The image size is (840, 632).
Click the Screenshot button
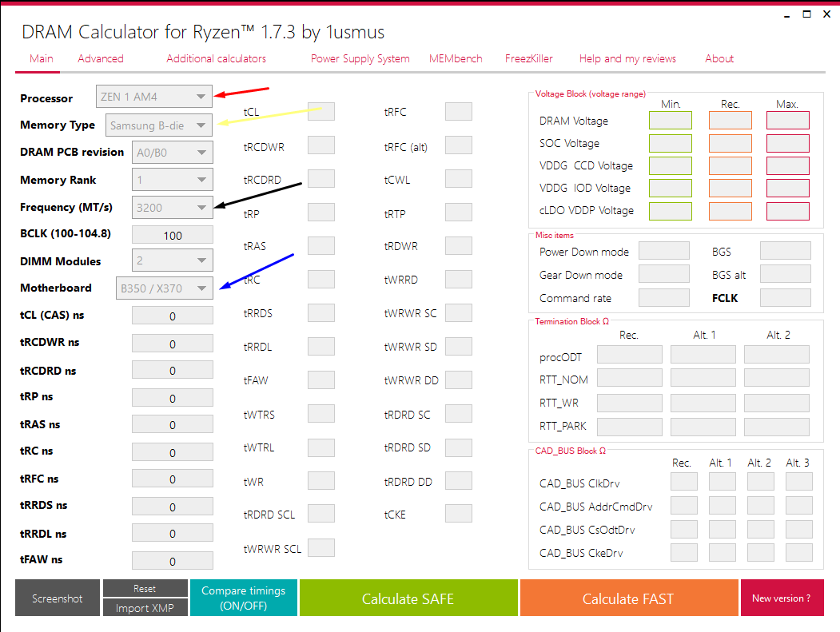[58, 598]
